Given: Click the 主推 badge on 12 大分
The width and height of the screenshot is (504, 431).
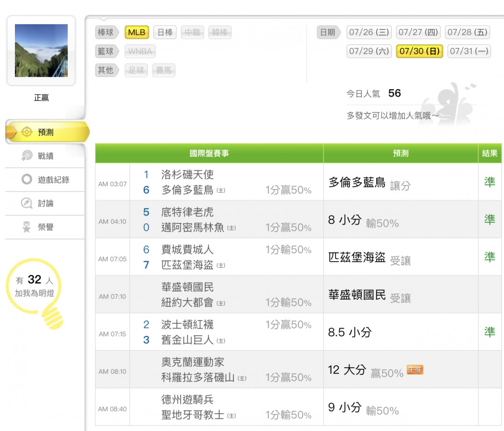Looking at the screenshot, I should pyautogui.click(x=415, y=370).
